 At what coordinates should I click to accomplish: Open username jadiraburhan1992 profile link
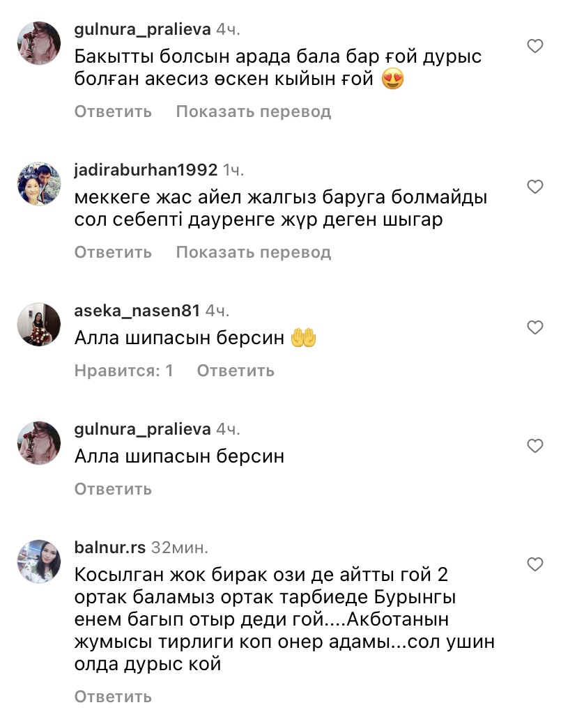146,170
